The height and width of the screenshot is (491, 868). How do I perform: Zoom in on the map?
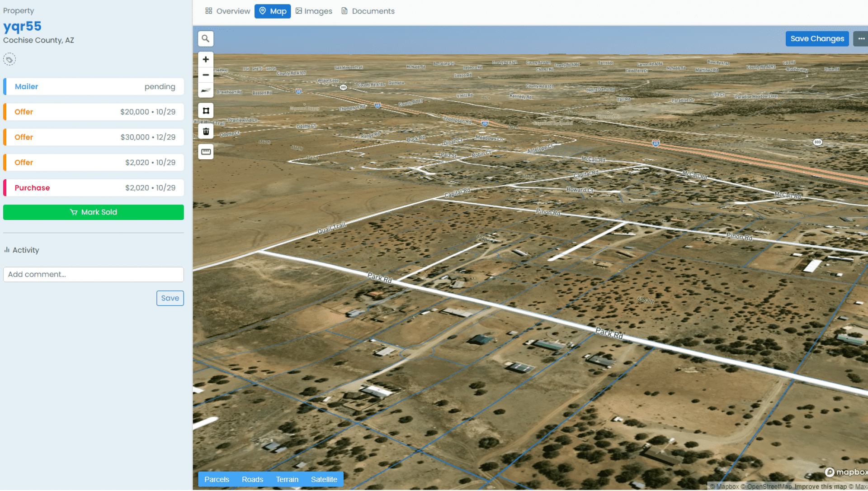(x=206, y=59)
